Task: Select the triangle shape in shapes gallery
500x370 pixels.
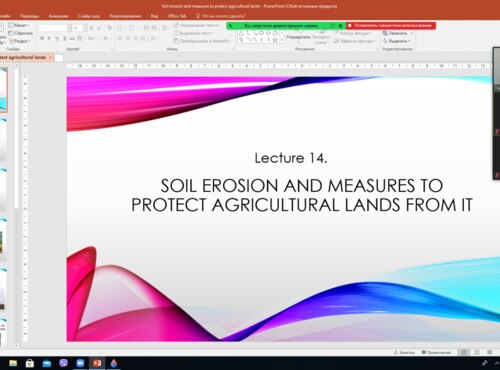Action: 241,33
